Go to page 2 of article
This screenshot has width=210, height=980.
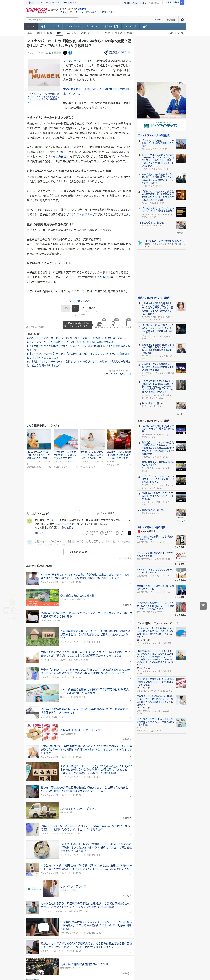[83, 308]
